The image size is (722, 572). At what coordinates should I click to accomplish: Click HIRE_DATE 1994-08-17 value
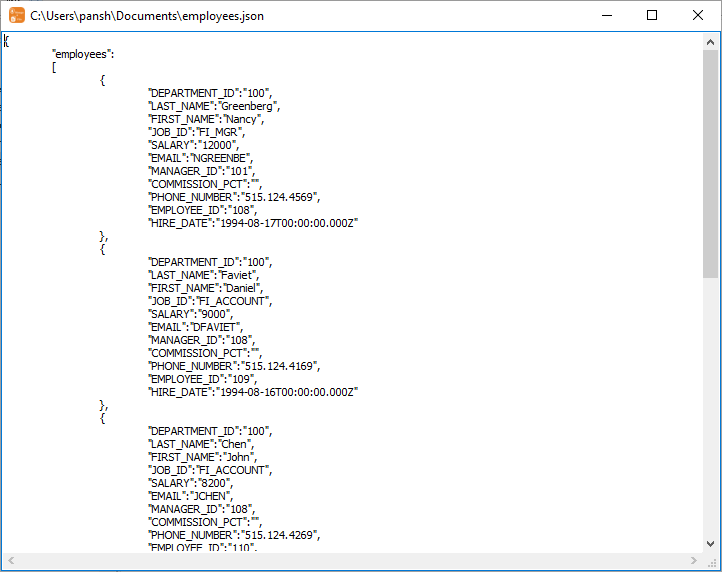(288, 223)
